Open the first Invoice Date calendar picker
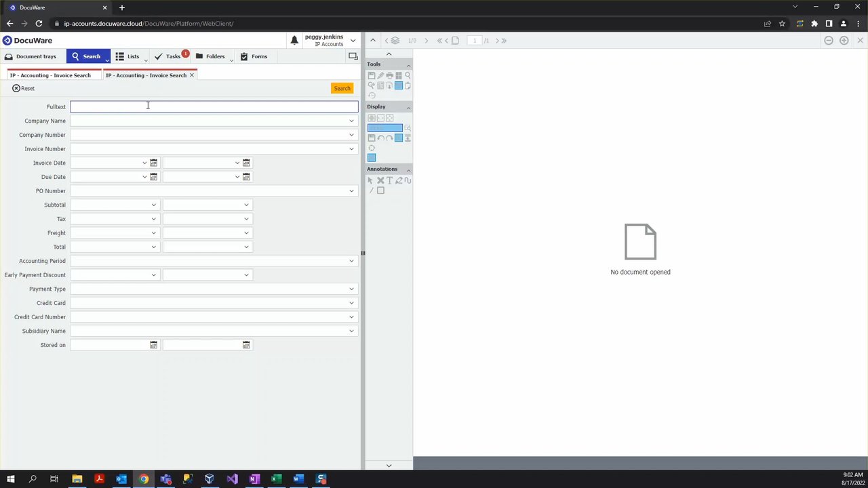This screenshot has width=868, height=488. [x=153, y=163]
